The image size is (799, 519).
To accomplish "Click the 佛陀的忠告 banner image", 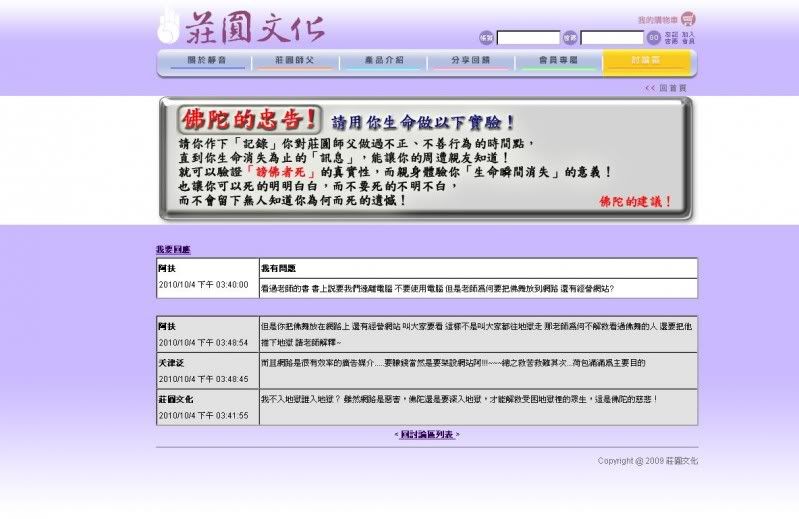I will point(426,159).
